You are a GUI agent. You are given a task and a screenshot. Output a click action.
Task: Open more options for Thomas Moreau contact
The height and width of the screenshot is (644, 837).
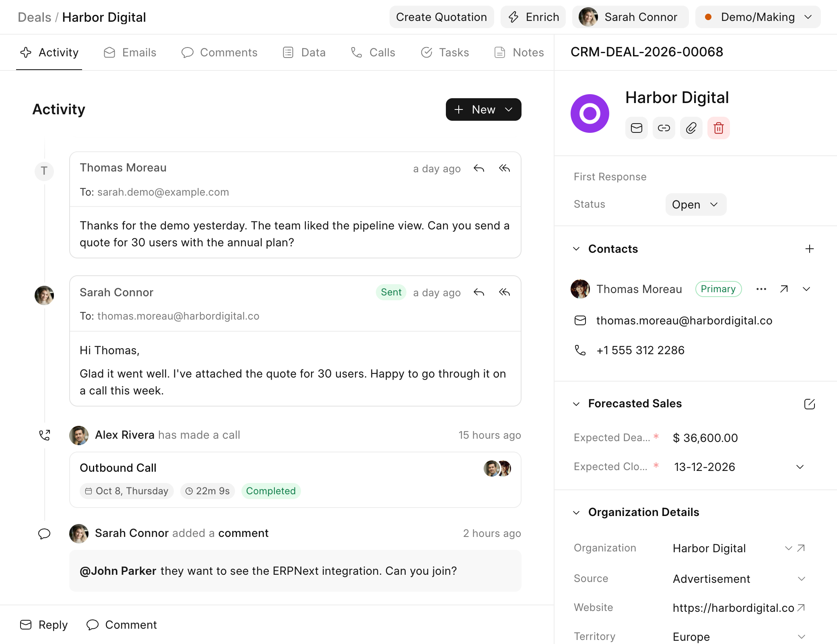pos(761,289)
